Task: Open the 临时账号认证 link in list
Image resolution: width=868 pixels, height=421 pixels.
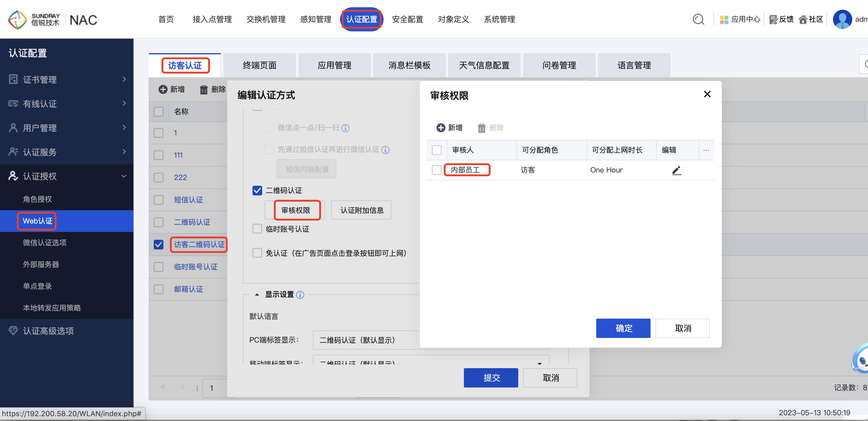Action: pyautogui.click(x=196, y=267)
